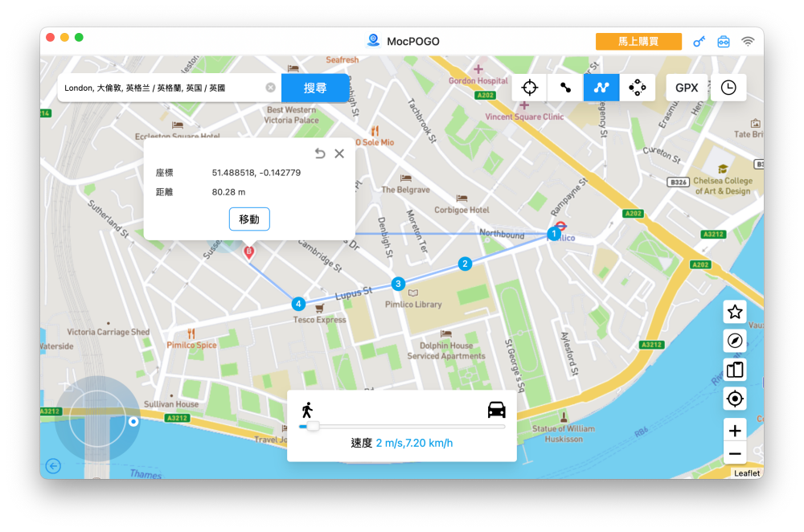Click the joystick direction knob
This screenshot has height=532, width=804.
133,421
